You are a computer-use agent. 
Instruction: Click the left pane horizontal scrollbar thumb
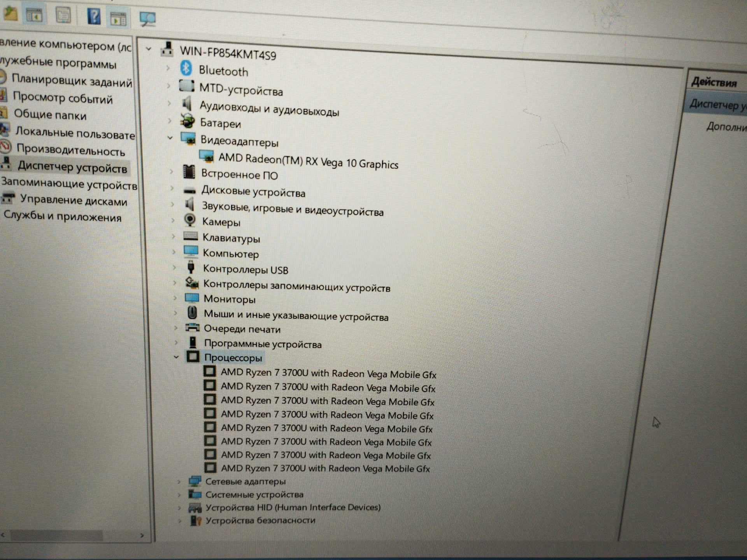tap(56, 535)
